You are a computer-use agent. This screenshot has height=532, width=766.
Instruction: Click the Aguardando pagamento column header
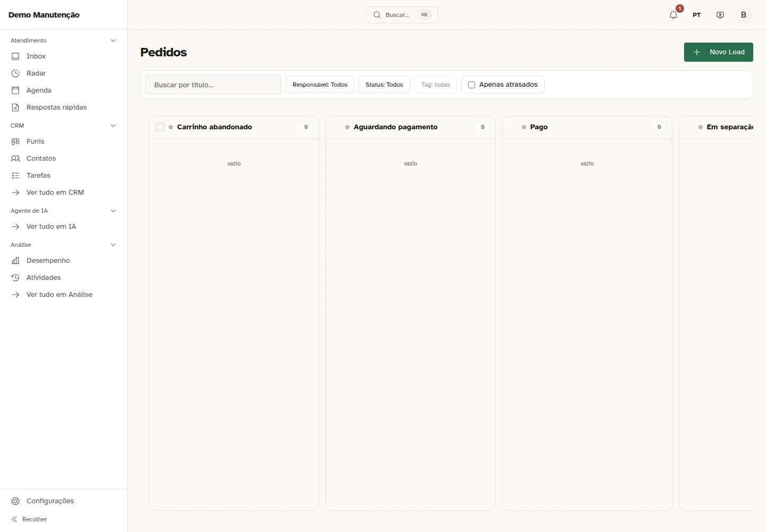click(411, 127)
